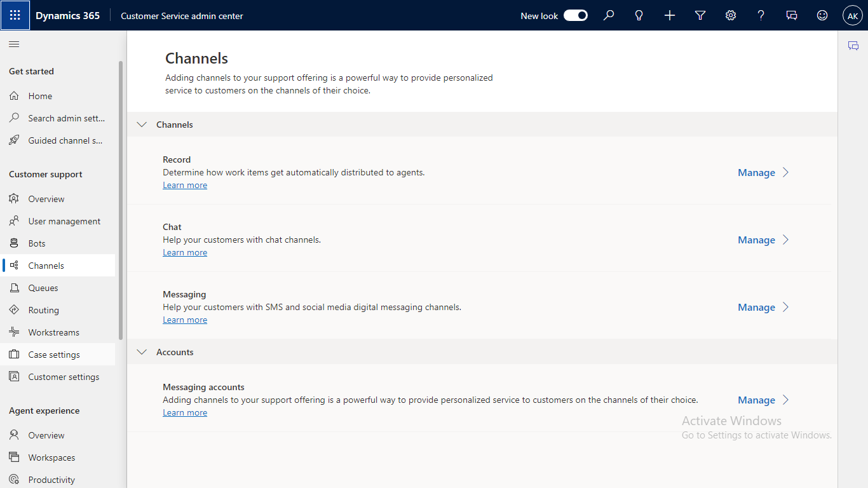Collapse the site map hamburger menu

[x=14, y=44]
